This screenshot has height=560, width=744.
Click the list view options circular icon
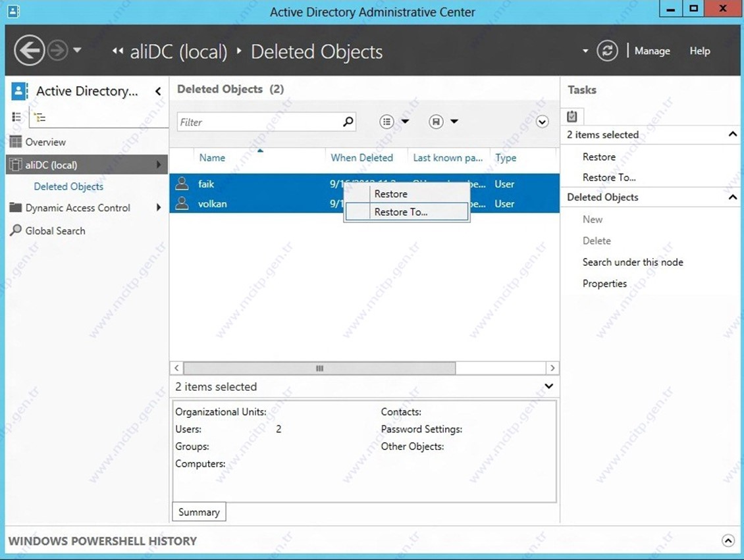(x=386, y=122)
